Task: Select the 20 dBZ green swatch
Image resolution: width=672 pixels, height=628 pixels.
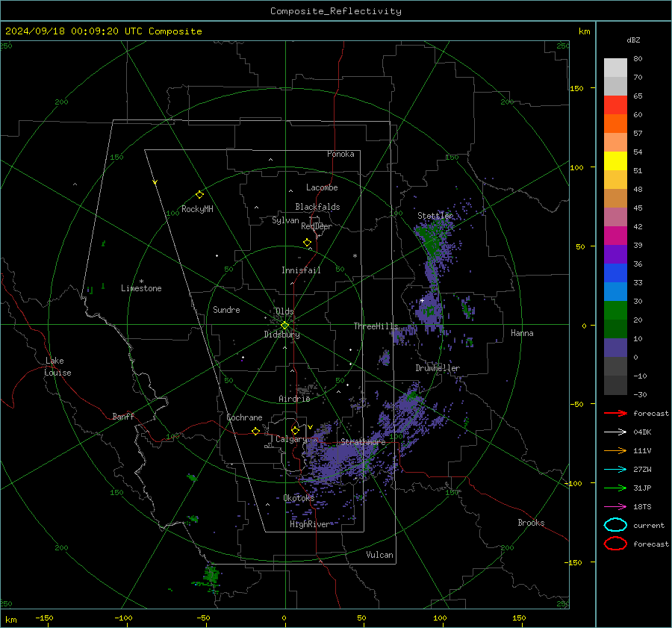Action: pyautogui.click(x=615, y=310)
